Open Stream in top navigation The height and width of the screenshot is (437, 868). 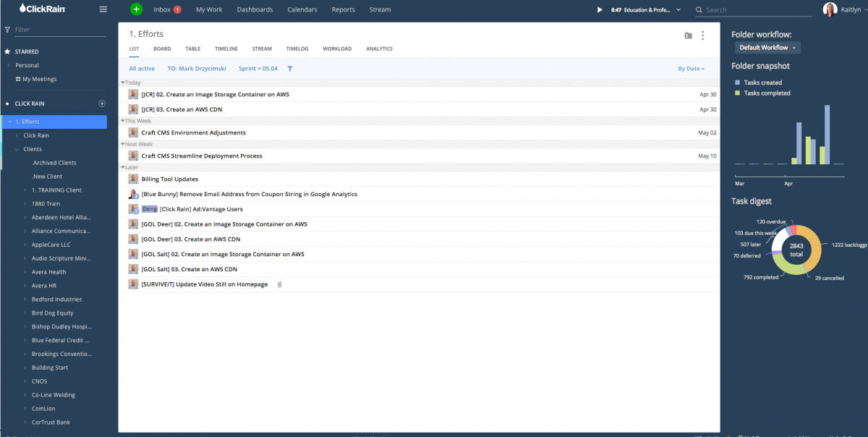click(x=380, y=10)
